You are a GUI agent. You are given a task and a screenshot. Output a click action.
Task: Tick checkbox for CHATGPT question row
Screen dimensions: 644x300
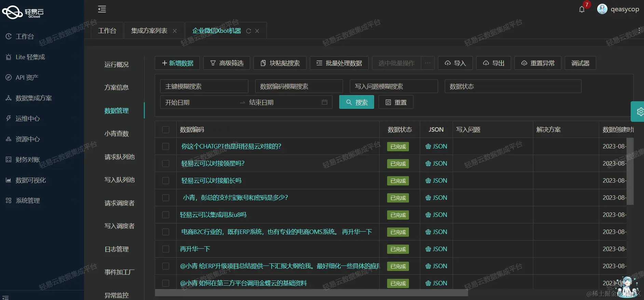(x=166, y=146)
